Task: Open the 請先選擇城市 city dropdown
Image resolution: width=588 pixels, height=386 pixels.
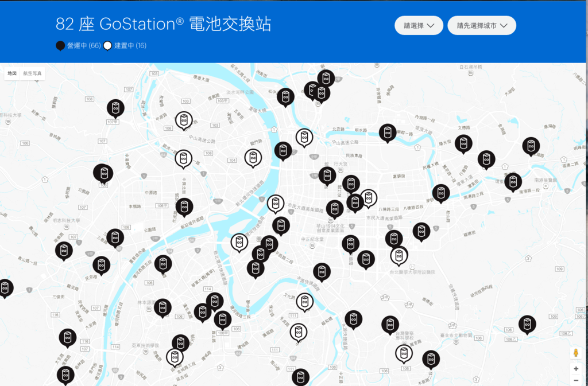Action: [x=482, y=25]
